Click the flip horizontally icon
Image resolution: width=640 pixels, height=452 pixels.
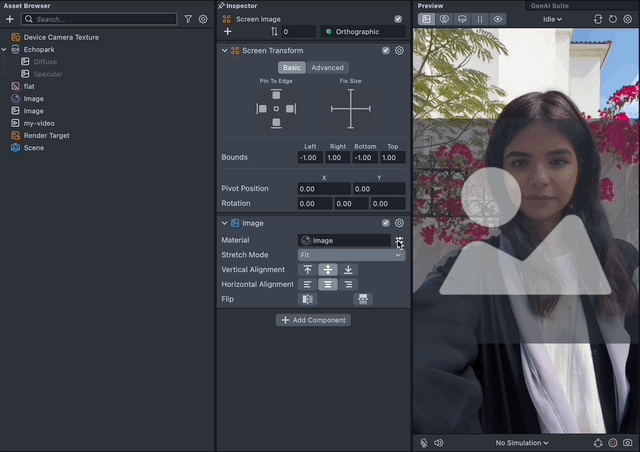click(x=307, y=299)
